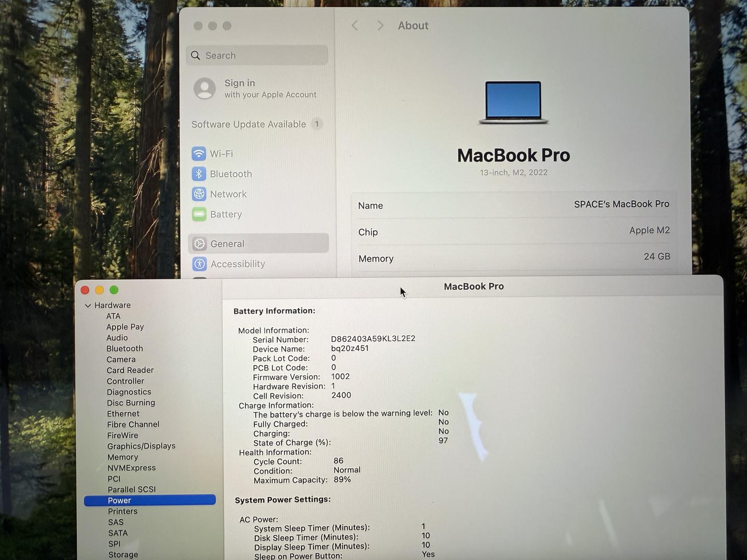Select Audio in hardware list

(117, 338)
